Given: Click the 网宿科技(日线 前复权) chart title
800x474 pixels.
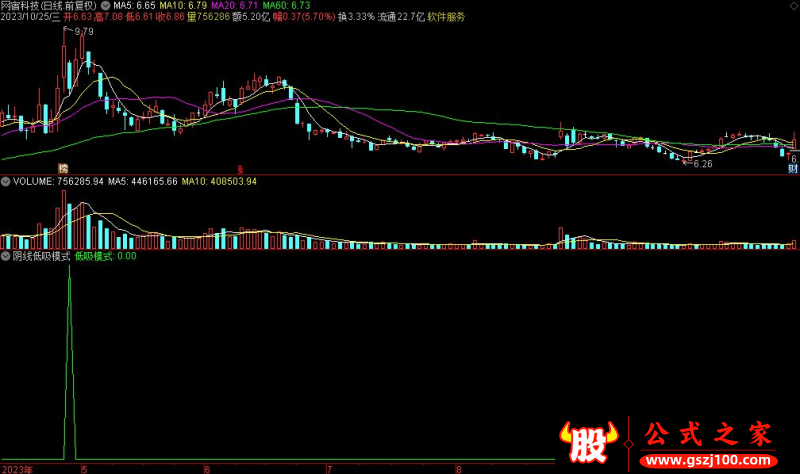Looking at the screenshot, I should (49, 6).
